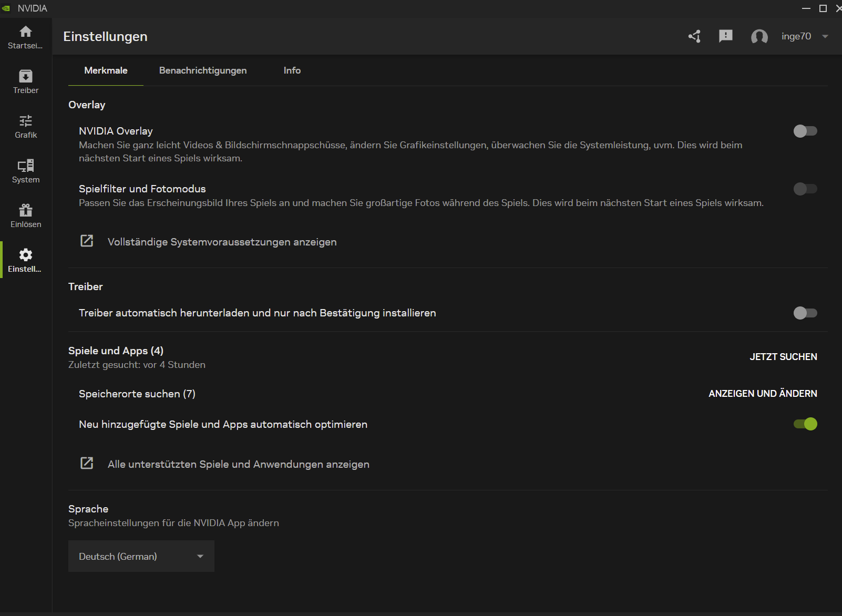Toggle Spielfilter und Fotomodus switch
This screenshot has width=842, height=616.
point(805,189)
